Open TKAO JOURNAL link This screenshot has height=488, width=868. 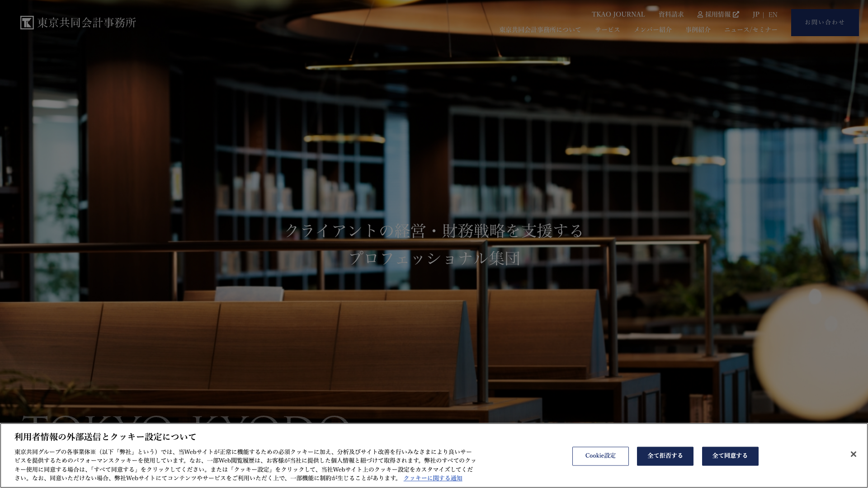pyautogui.click(x=618, y=14)
